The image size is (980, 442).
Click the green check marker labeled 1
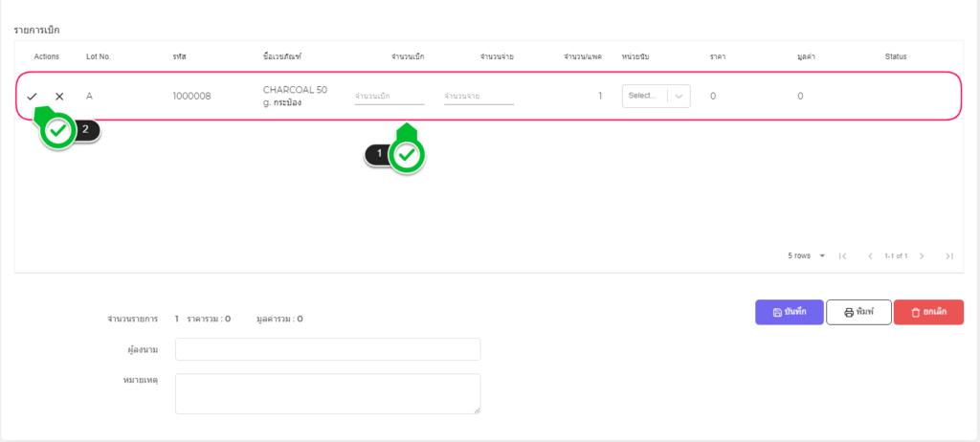click(x=408, y=154)
